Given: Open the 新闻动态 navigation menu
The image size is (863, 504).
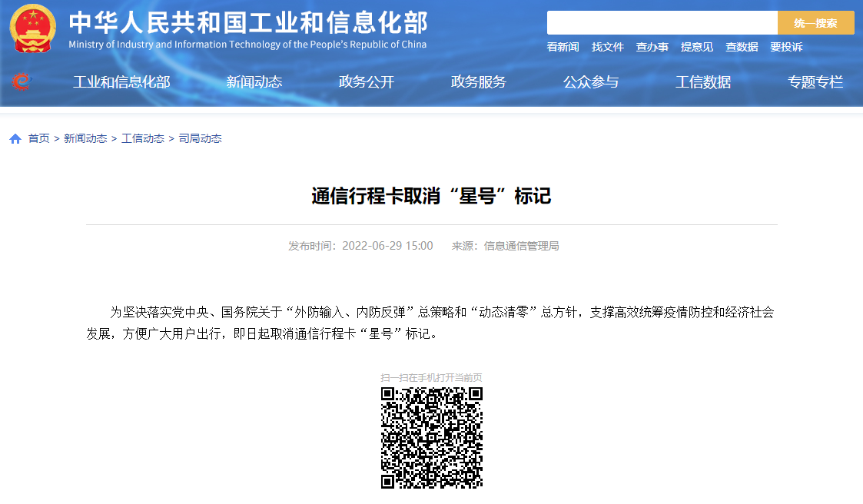Looking at the screenshot, I should point(254,82).
